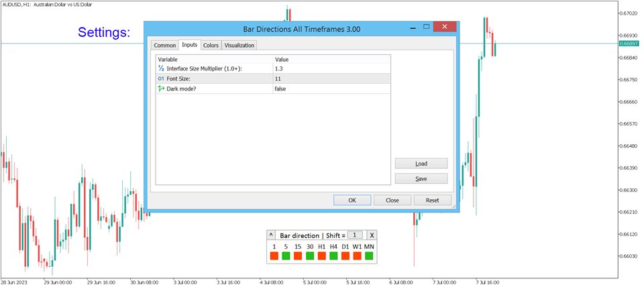Collapse the Bar direction panel with caret
Screen dimensions: 644x287
click(271, 235)
